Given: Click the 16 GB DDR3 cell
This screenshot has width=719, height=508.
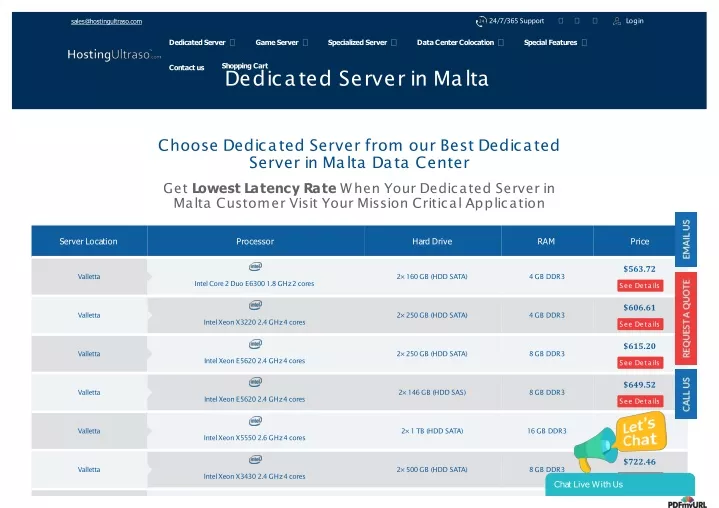Looking at the screenshot, I should tap(547, 431).
